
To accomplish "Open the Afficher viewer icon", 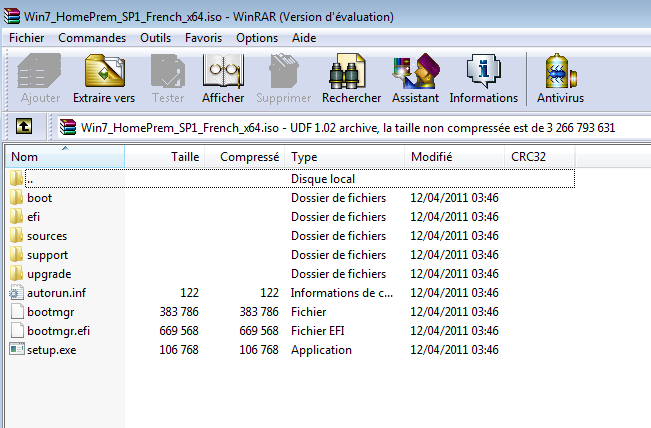I will (223, 78).
